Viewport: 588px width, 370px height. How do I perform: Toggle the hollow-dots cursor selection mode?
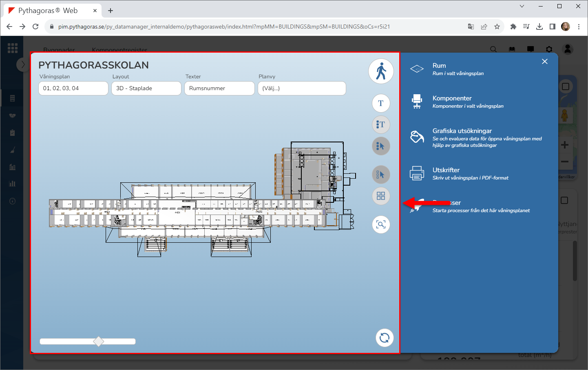tap(381, 175)
